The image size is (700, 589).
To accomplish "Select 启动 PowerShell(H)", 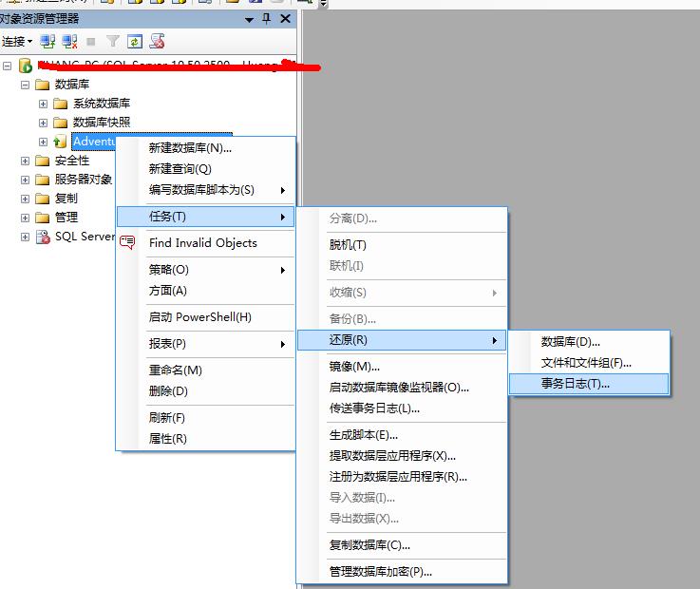I will [206, 317].
